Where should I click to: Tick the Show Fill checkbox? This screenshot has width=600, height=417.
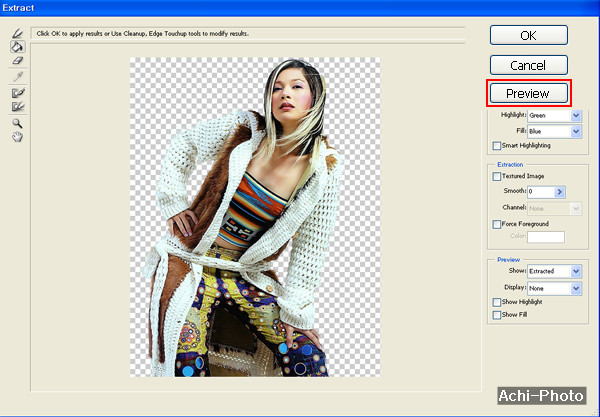click(497, 315)
